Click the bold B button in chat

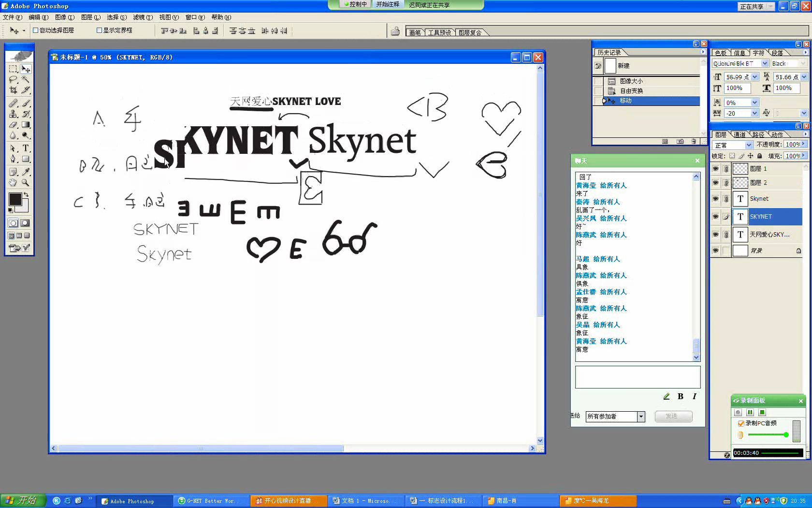[681, 396]
